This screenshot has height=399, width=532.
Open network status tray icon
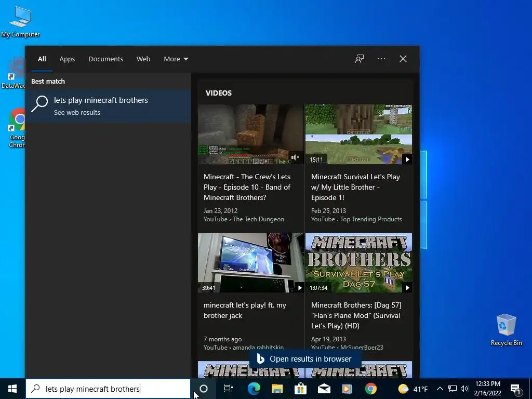(x=453, y=389)
